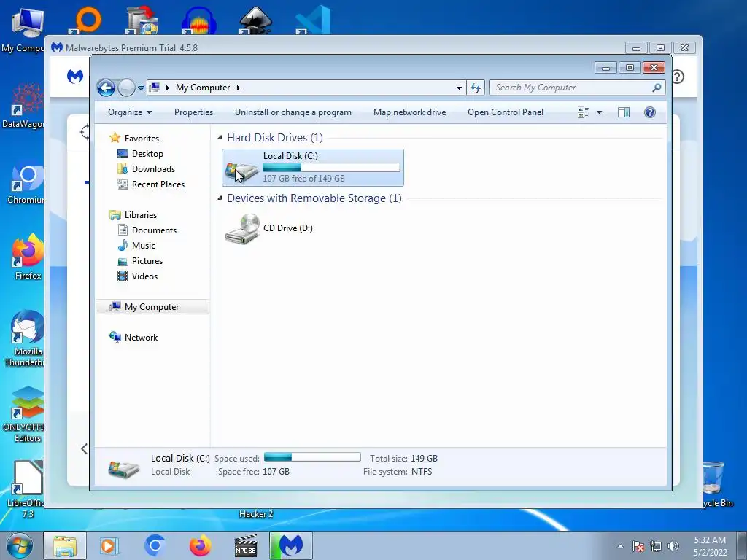This screenshot has height=560, width=747.
Task: Select Map network drive
Action: pyautogui.click(x=410, y=112)
